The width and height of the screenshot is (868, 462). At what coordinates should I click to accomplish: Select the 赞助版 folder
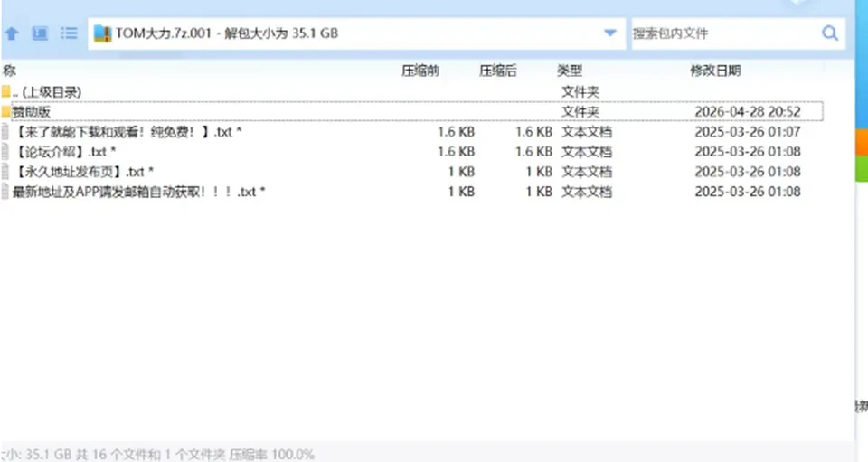412,112
